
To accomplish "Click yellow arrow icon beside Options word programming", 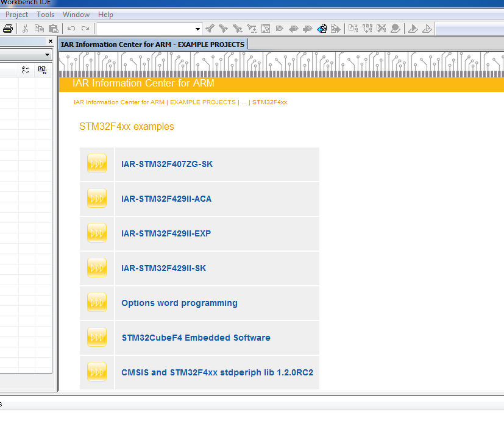I will [x=97, y=302].
